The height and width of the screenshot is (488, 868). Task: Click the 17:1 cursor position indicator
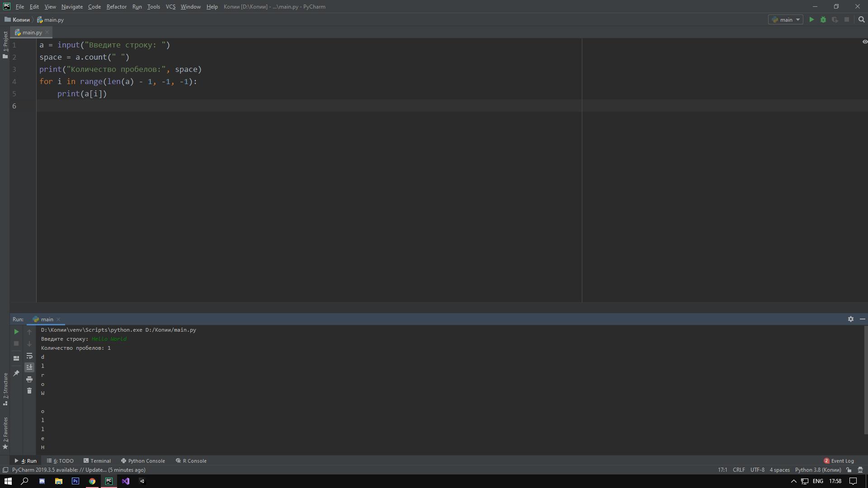[722, 470]
